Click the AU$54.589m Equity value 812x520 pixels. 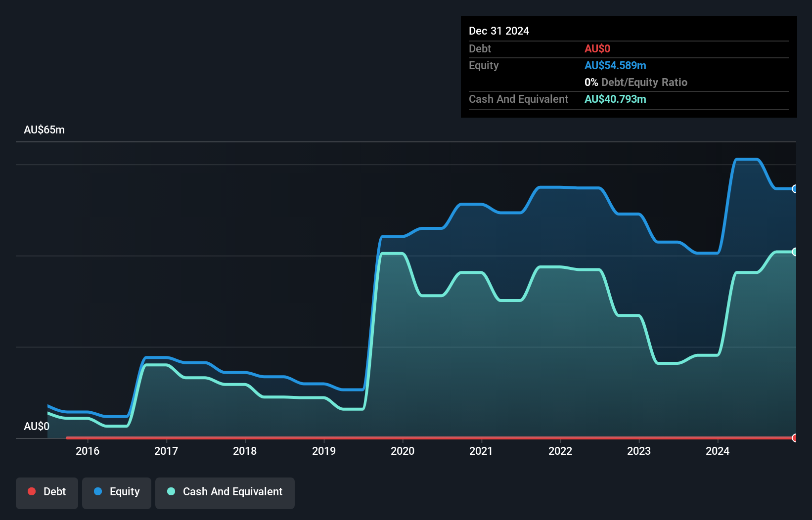tap(615, 65)
